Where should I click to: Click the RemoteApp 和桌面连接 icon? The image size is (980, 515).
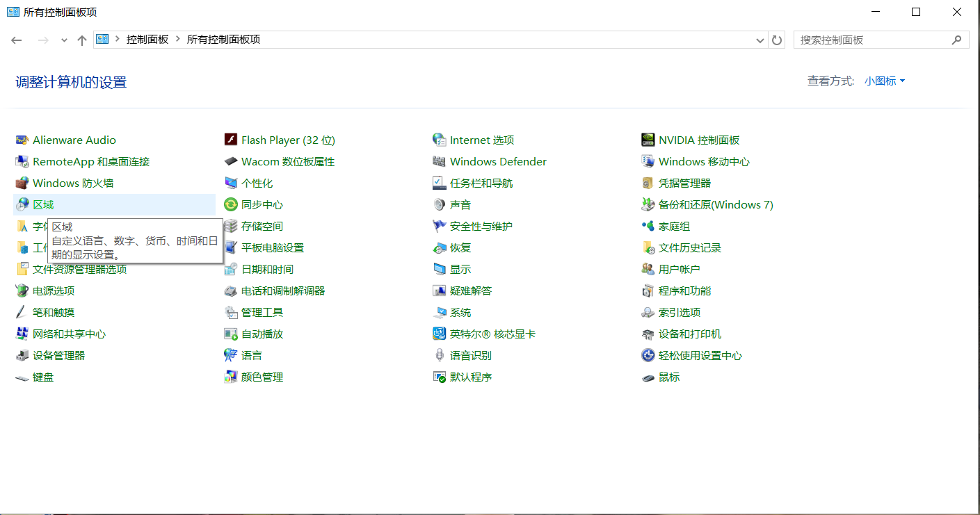(x=22, y=161)
